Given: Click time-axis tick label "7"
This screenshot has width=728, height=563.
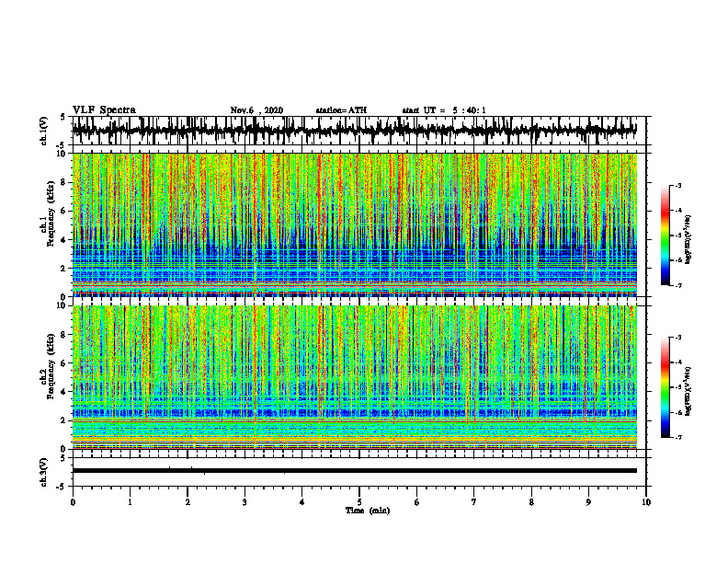Looking at the screenshot, I should click(x=474, y=502).
